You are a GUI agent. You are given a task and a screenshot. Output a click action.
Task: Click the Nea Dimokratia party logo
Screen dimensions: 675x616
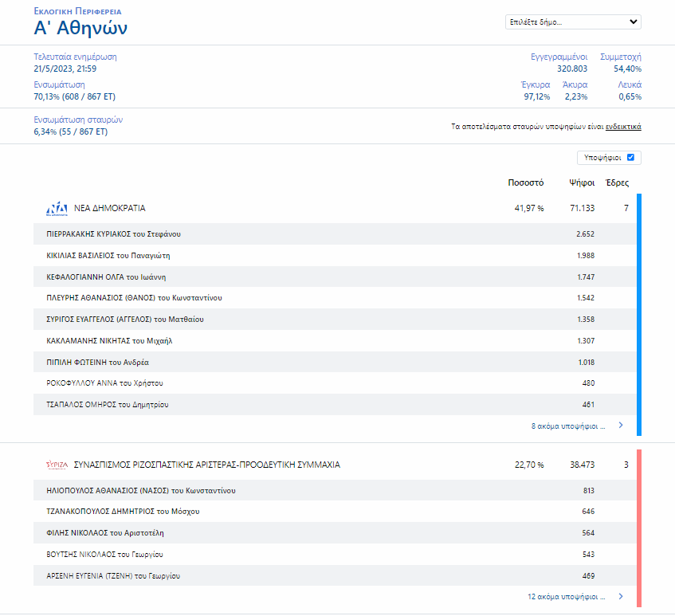tap(57, 209)
